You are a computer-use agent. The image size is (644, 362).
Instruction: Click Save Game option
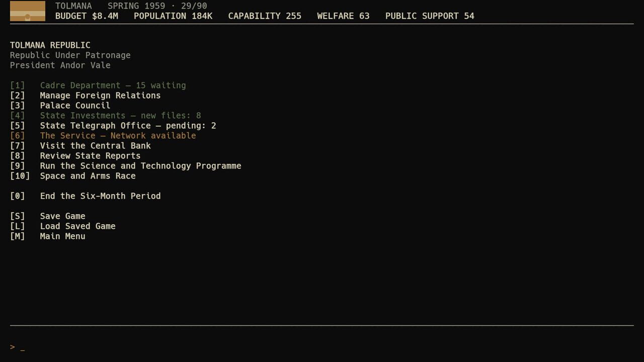point(48,216)
